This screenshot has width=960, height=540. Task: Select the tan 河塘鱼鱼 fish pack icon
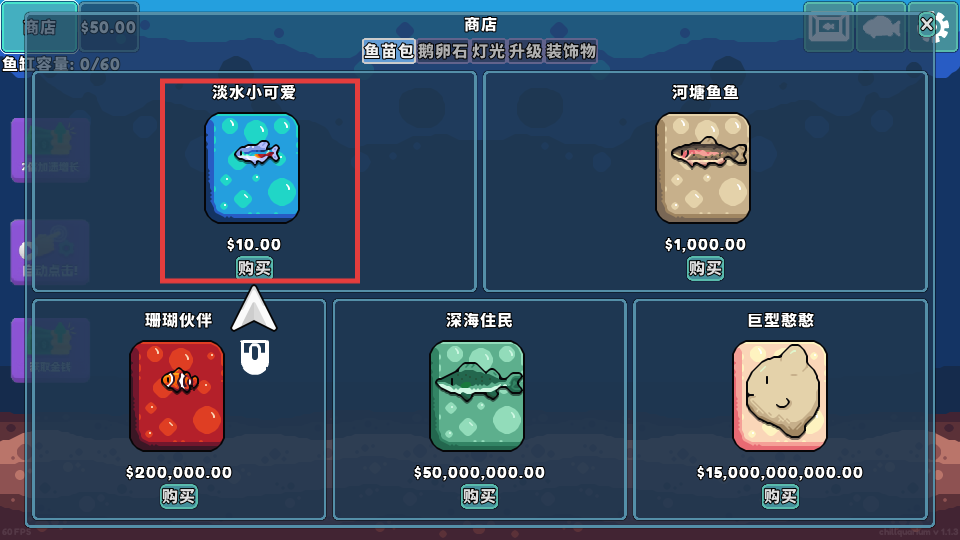pos(703,168)
